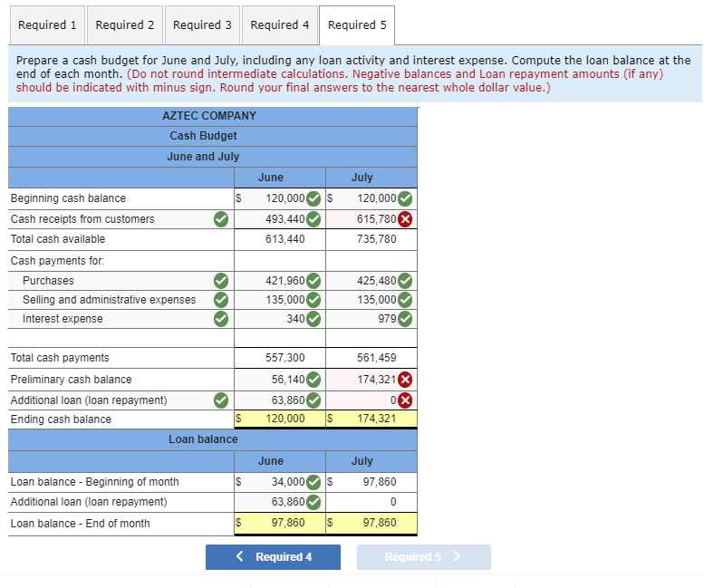Viewport: 704px width, 588px height.
Task: Click the Loan balance - Beginning of month label
Action: [x=95, y=482]
